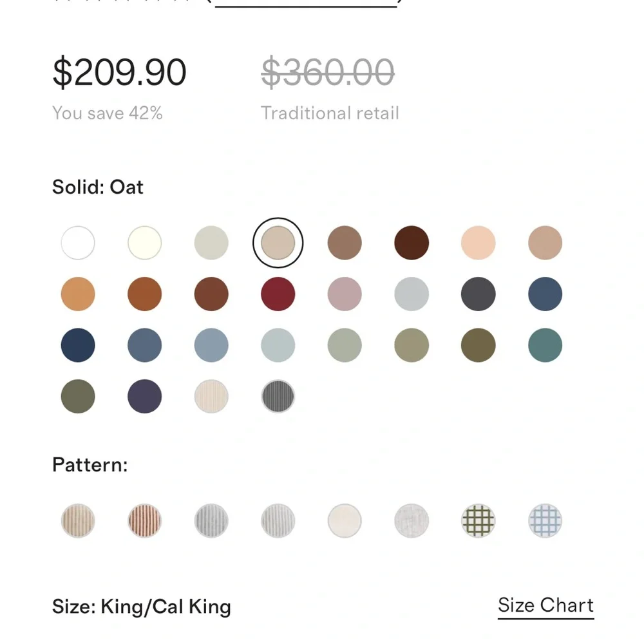644x644 pixels.
Task: Choose the dark purple color swatch
Action: (144, 396)
